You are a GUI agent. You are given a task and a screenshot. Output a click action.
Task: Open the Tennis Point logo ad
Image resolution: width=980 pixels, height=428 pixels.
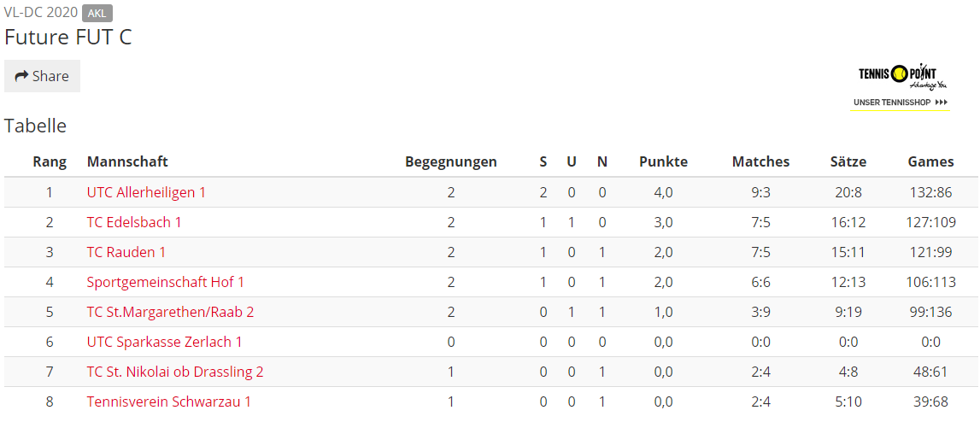pyautogui.click(x=898, y=77)
